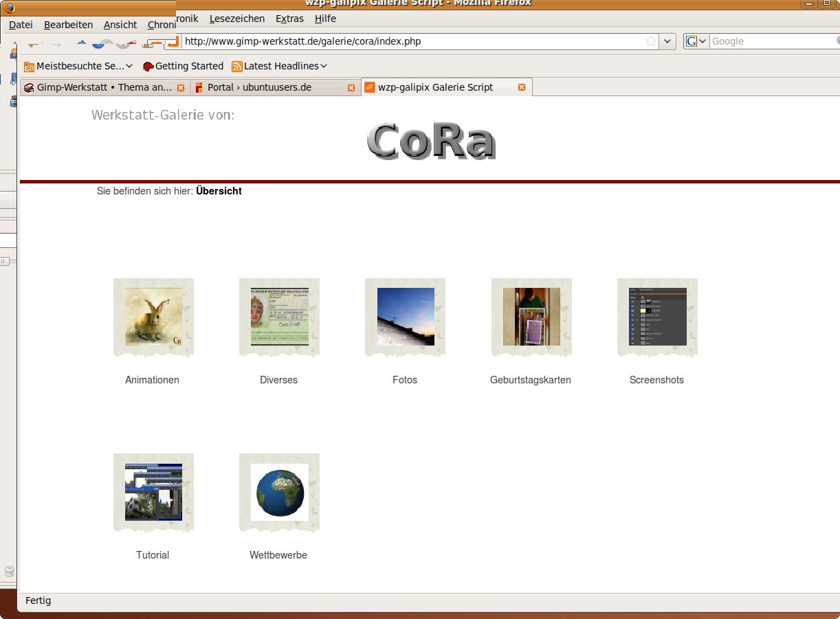Viewport: 840px width, 619px height.
Task: Click the Werkstatt-Galerie von: heading text
Action: click(x=163, y=115)
